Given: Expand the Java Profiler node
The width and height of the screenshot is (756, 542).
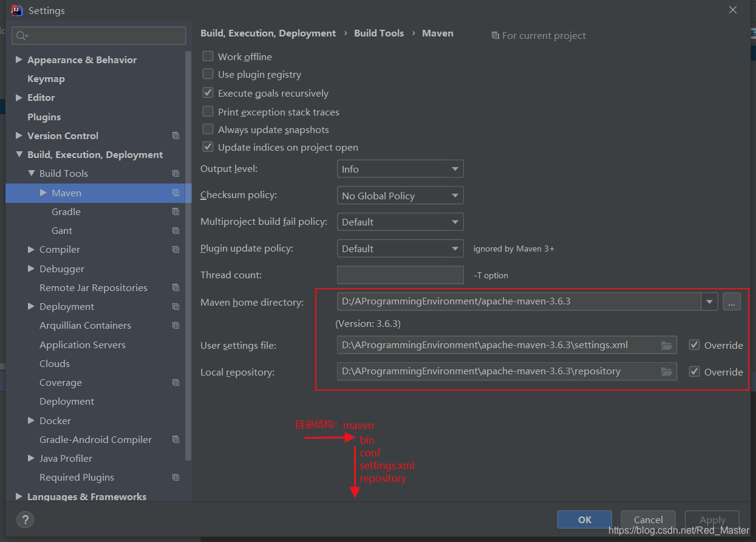Looking at the screenshot, I should coord(31,458).
